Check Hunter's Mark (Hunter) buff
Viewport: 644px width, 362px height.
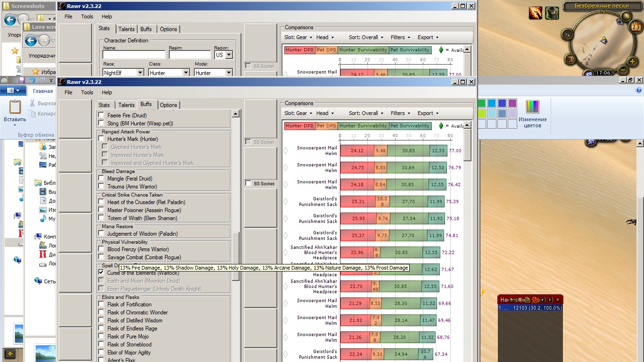coord(101,139)
